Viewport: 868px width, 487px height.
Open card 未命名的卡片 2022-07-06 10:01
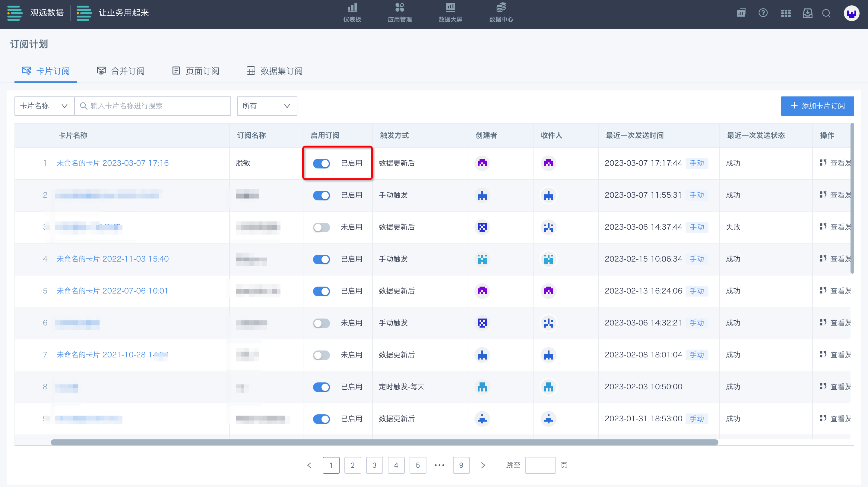tap(112, 291)
